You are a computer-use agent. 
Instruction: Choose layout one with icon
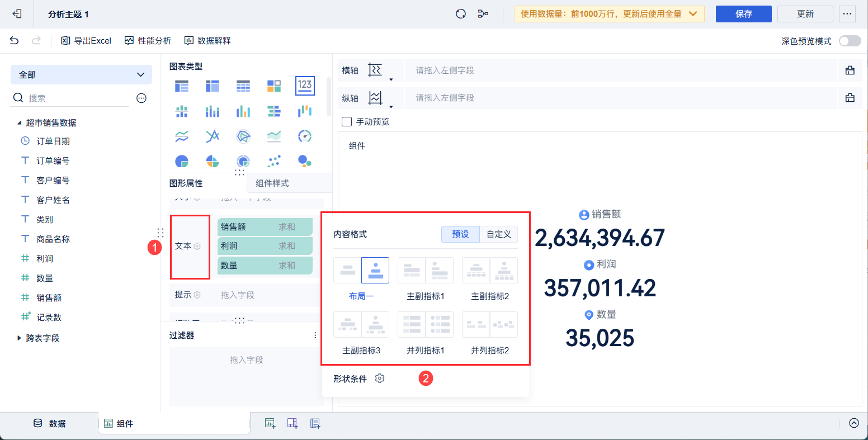(375, 271)
